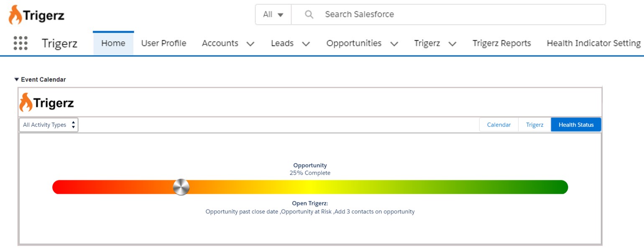Image resolution: width=644 pixels, height=248 pixels.
Task: Open the User Profile tab
Action: coord(164,43)
